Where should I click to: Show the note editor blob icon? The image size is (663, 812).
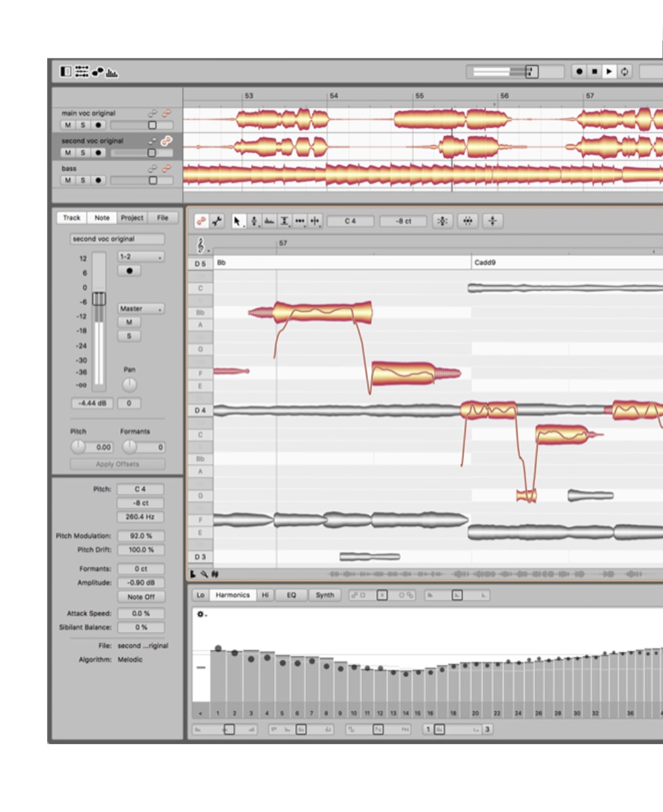(98, 71)
